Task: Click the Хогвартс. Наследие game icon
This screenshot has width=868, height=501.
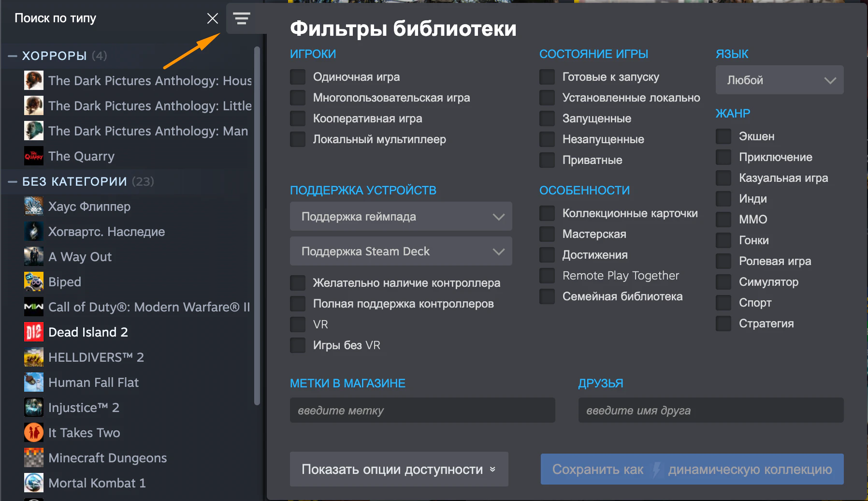Action: click(34, 231)
